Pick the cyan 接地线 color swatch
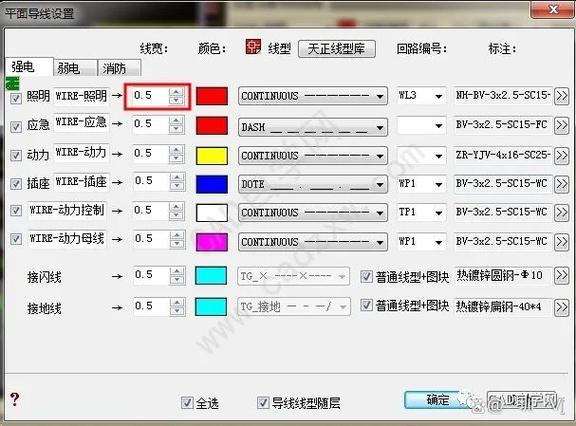The image size is (576, 426). coord(211,307)
